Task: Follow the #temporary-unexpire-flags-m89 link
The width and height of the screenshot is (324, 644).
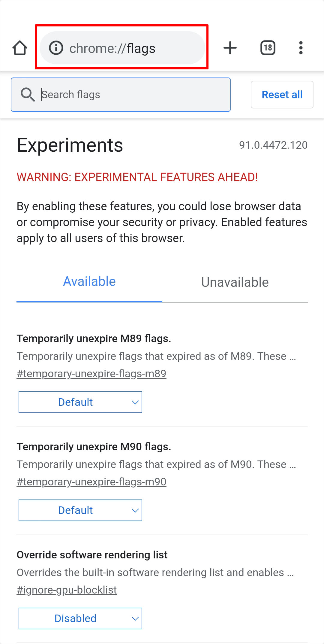Action: (x=91, y=374)
